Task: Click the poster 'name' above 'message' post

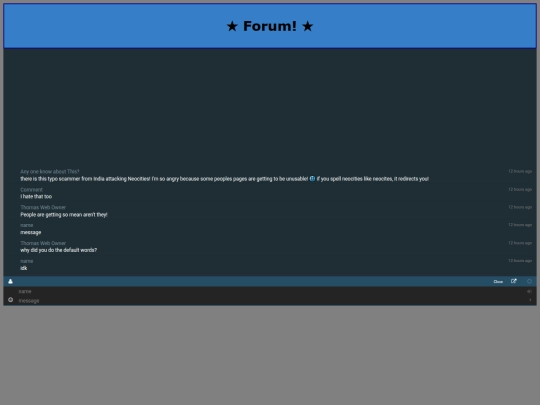Action: [27, 225]
